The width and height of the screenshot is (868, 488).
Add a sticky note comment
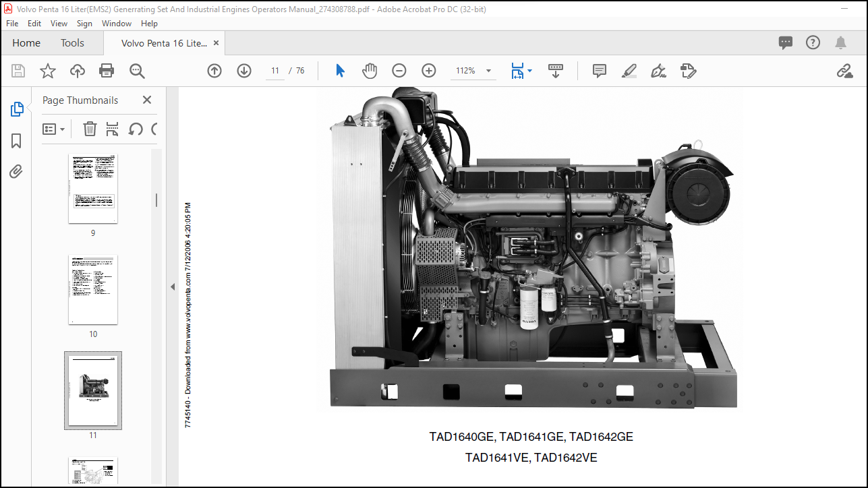(x=600, y=71)
